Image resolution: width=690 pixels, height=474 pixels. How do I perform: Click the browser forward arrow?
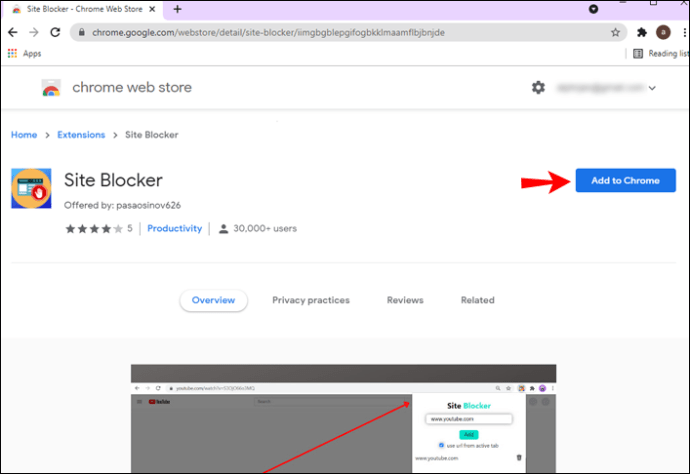click(34, 32)
